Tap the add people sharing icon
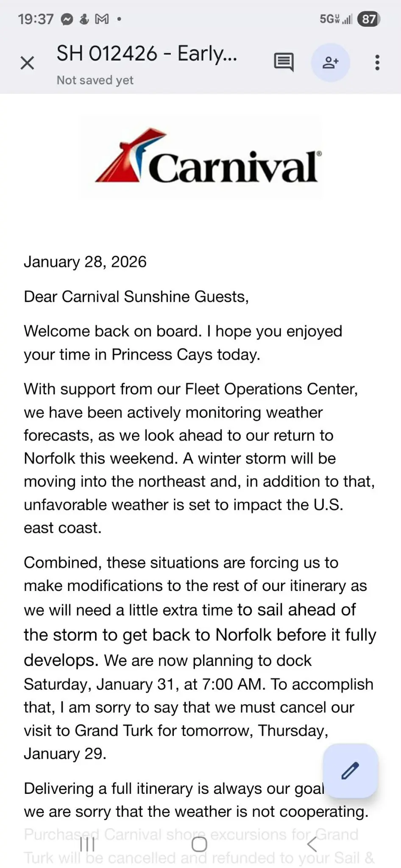Viewport: 401px width, 868px height. 331,62
